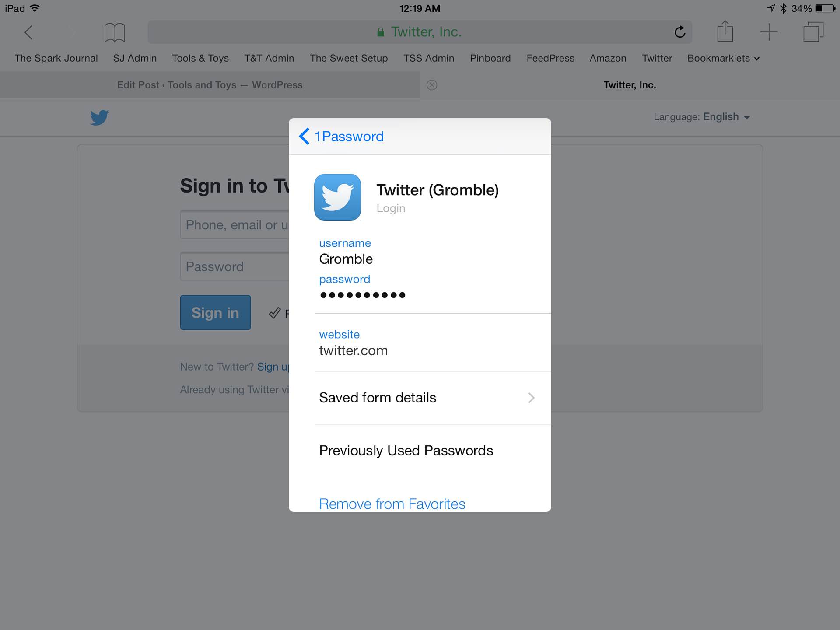The image size is (840, 630).
Task: Select the FeedPress bookmark tab
Action: point(550,58)
